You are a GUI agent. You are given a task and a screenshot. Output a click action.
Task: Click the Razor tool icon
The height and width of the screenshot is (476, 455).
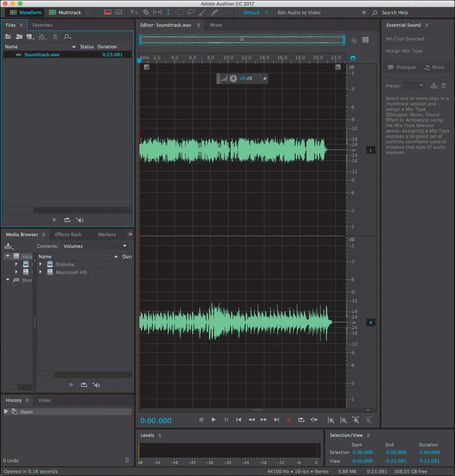[146, 12]
